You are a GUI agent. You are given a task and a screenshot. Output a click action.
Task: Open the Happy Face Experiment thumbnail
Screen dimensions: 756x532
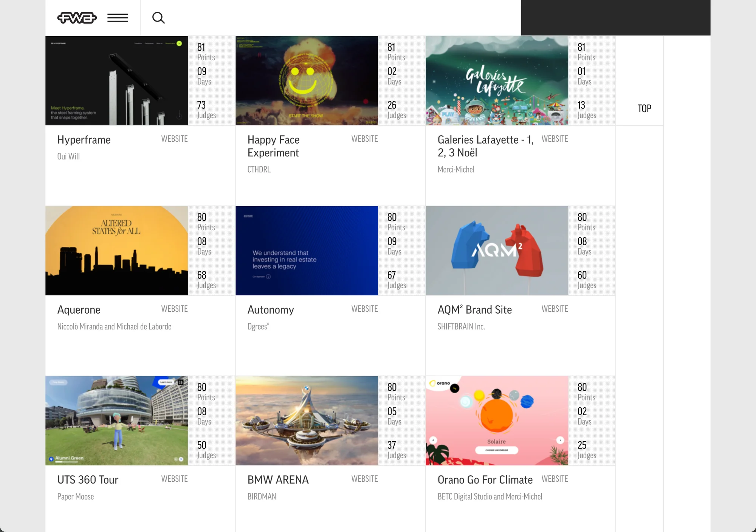307,80
